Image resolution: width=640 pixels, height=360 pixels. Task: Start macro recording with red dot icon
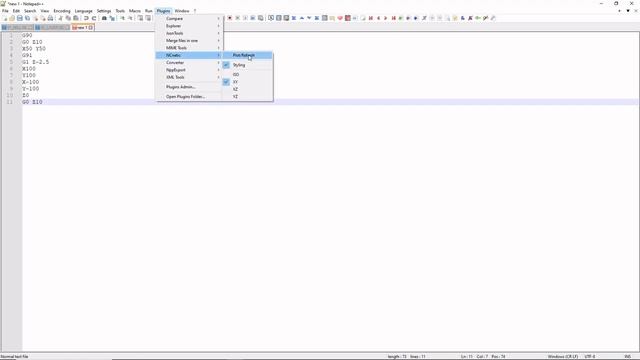pyautogui.click(x=230, y=18)
